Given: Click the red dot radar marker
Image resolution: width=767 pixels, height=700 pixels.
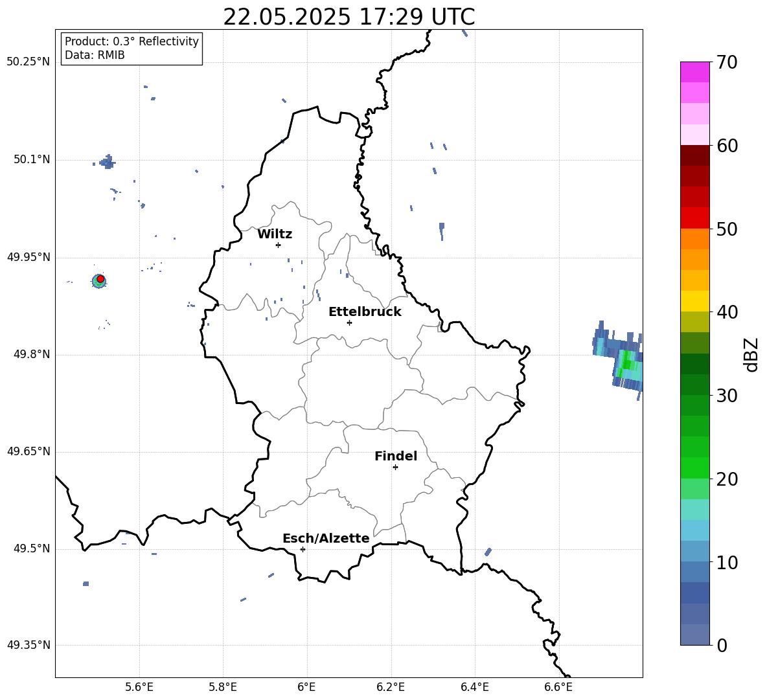Looking at the screenshot, I should coord(100,278).
